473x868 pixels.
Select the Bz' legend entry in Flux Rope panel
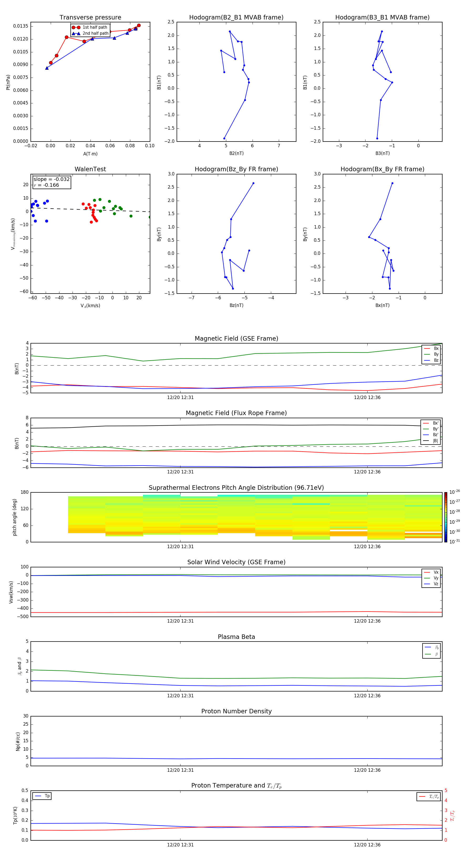click(x=431, y=435)
